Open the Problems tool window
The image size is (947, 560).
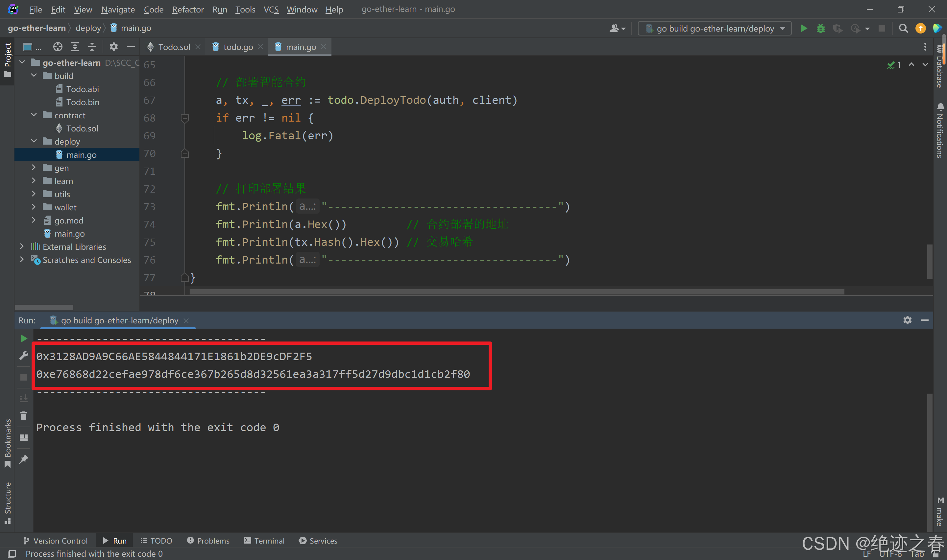point(208,541)
